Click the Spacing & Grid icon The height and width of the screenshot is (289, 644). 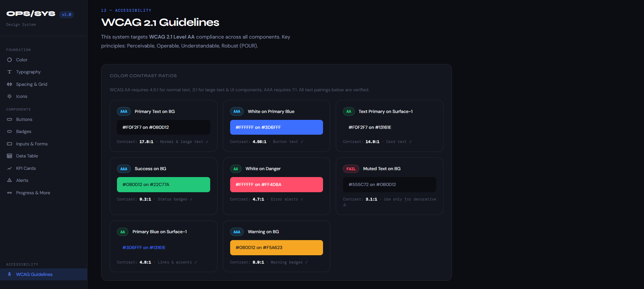[x=9, y=84]
